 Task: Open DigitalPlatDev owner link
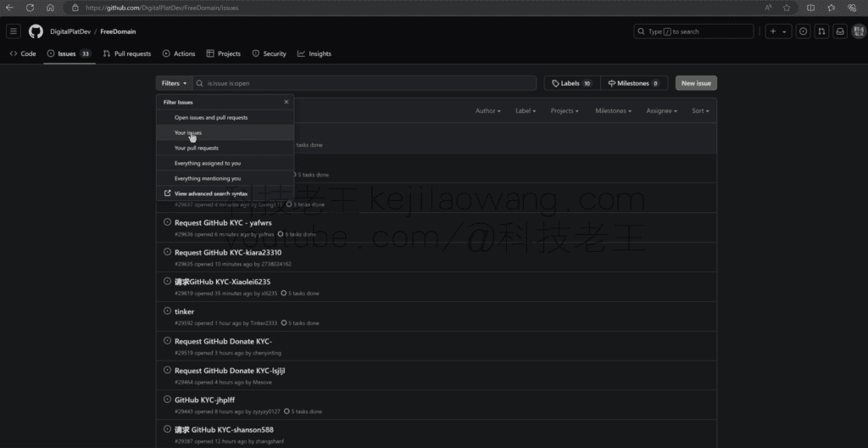(x=70, y=31)
